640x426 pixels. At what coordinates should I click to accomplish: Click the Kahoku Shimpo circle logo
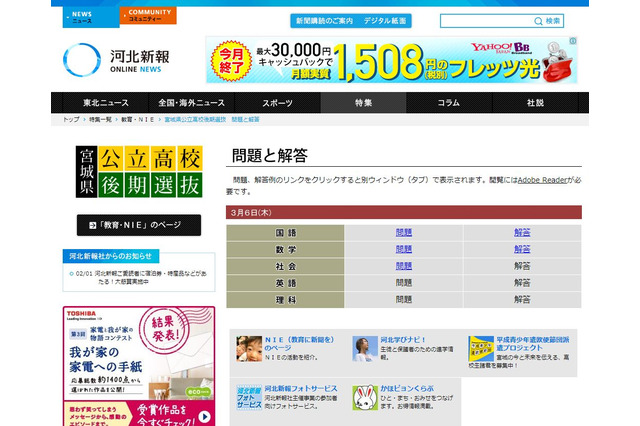click(82, 60)
